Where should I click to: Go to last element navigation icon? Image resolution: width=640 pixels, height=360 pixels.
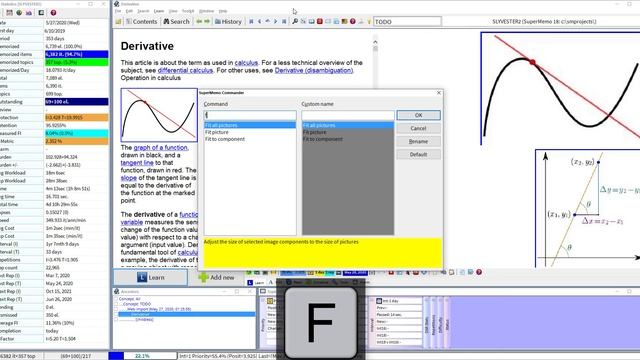click(x=284, y=22)
